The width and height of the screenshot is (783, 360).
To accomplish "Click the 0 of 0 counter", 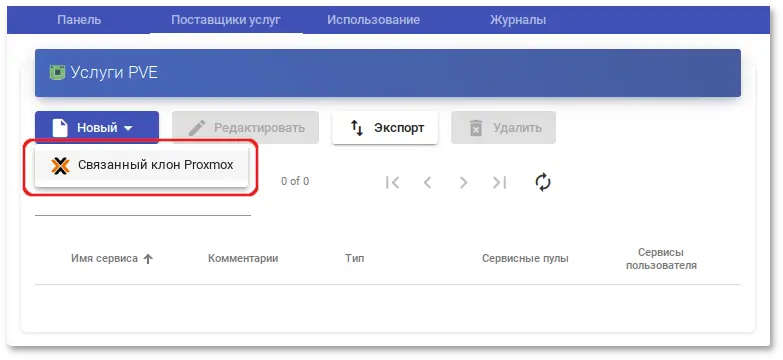I will tap(295, 182).
